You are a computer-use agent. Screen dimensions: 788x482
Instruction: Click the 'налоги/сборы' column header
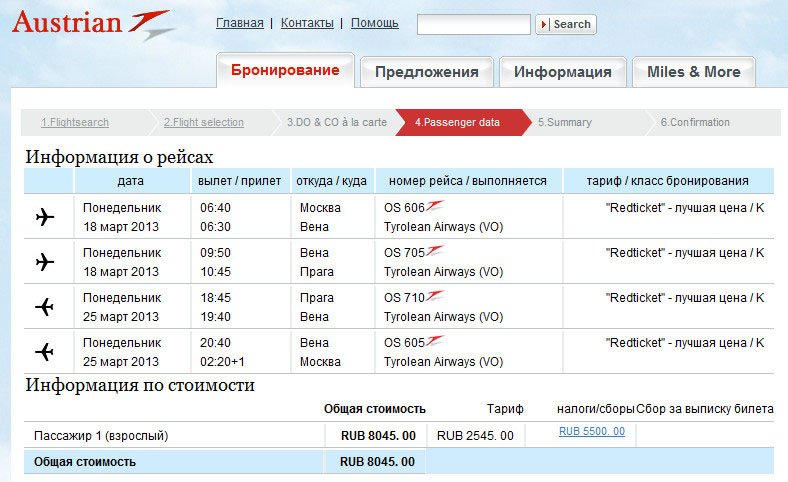pyautogui.click(x=596, y=409)
